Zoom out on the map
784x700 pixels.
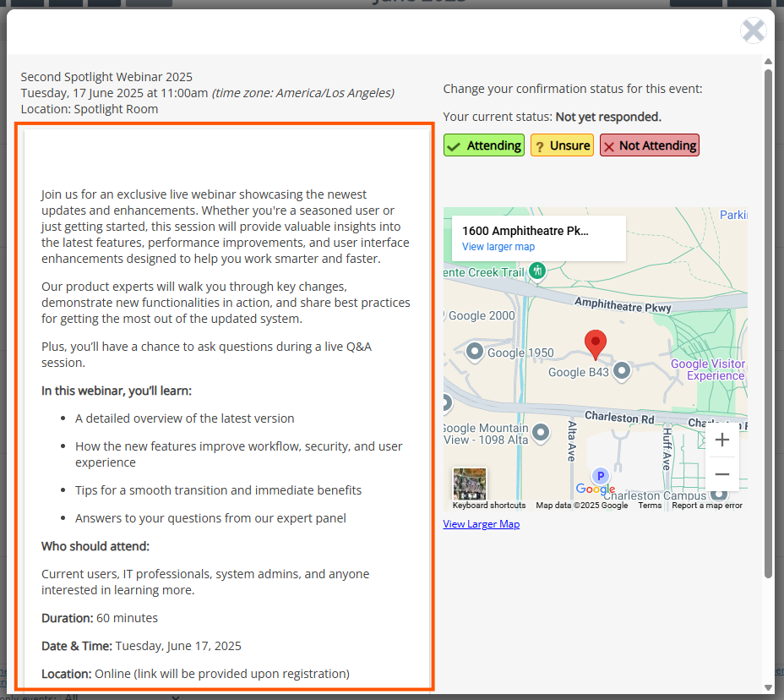tap(721, 474)
